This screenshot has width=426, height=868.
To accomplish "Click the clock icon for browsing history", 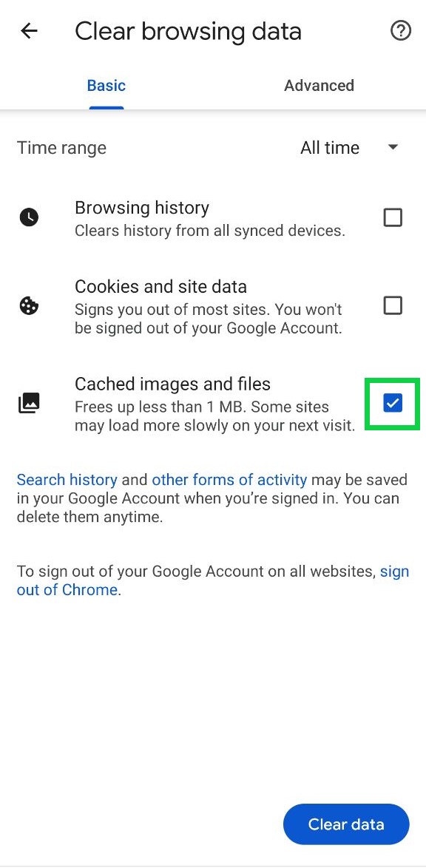I will click(29, 217).
